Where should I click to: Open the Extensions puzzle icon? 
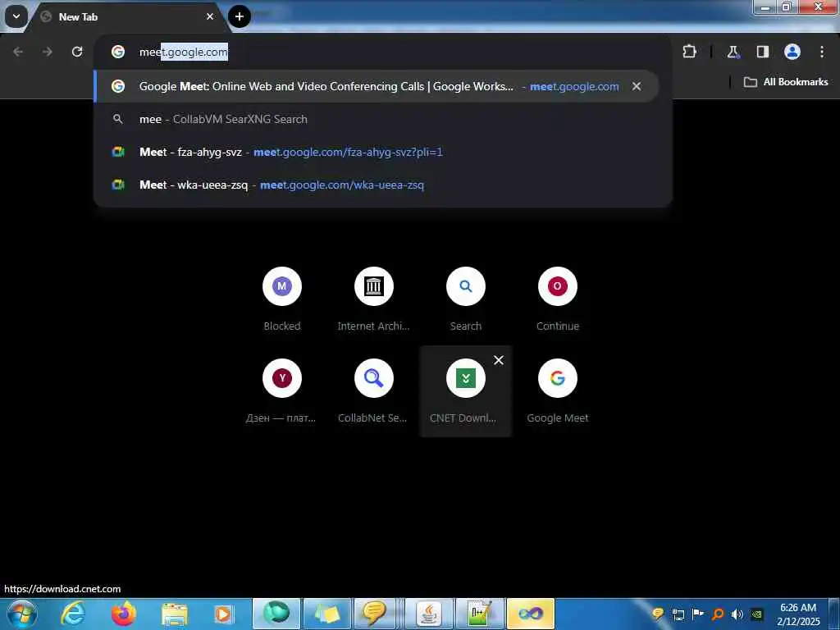click(x=689, y=52)
